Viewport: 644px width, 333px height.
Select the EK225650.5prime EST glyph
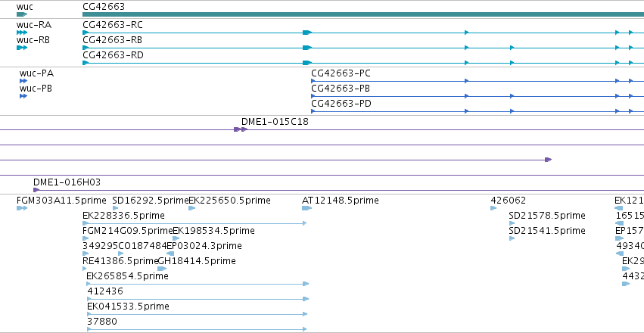pyautogui.click(x=191, y=208)
